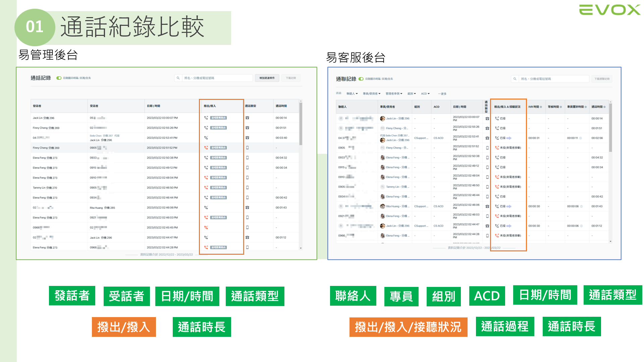Screen dimensions: 644x362
Task: Click Finny Cheng agent in 易客服後台 02:55:26 row
Action: (x=397, y=128)
